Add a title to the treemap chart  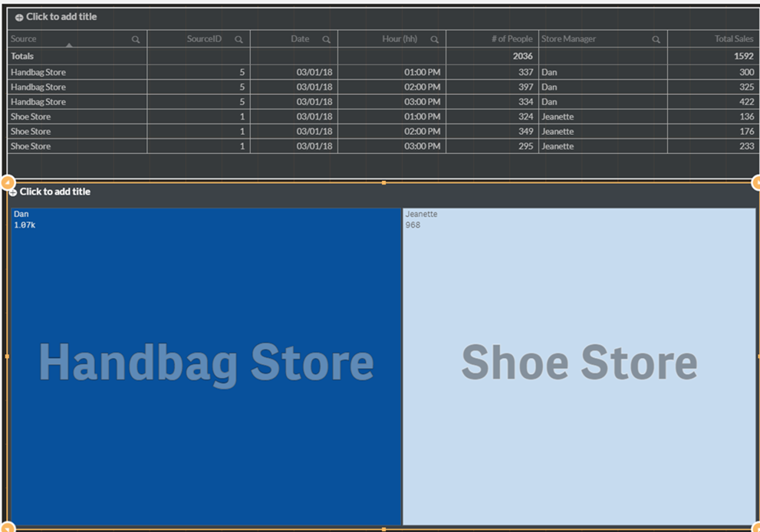(x=54, y=192)
